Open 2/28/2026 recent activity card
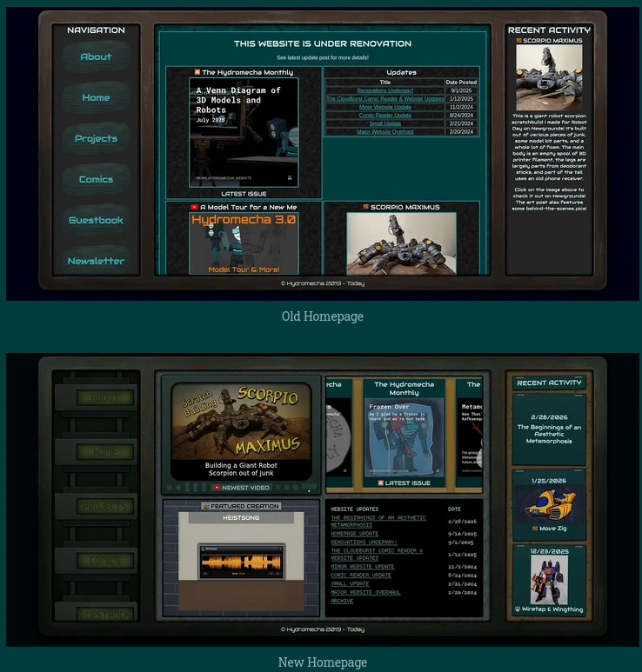Screen dimensions: 642x672 pos(549,429)
